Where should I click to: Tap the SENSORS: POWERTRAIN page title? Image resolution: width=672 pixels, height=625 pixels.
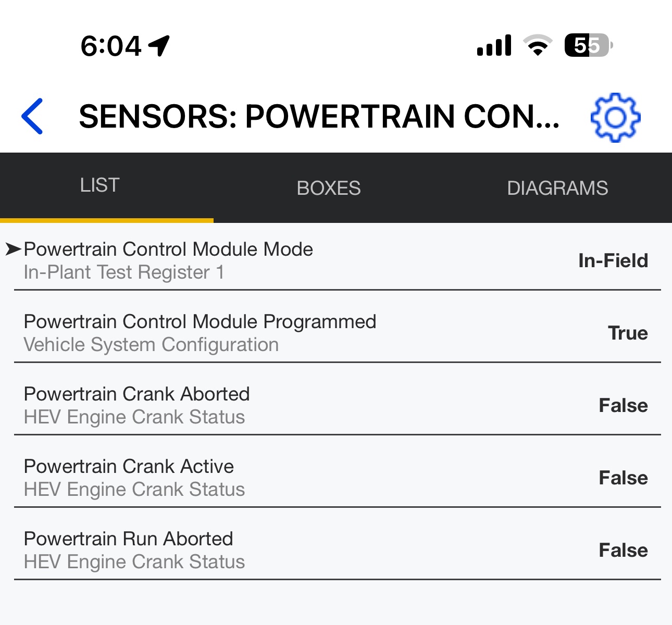pyautogui.click(x=319, y=116)
